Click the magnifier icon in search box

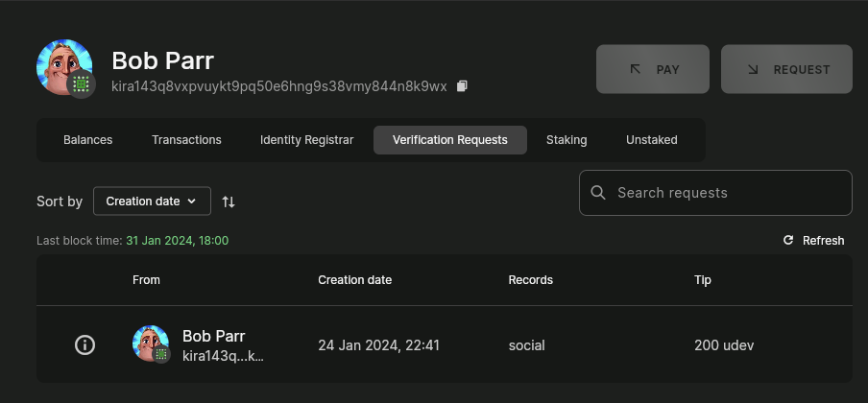(x=598, y=193)
